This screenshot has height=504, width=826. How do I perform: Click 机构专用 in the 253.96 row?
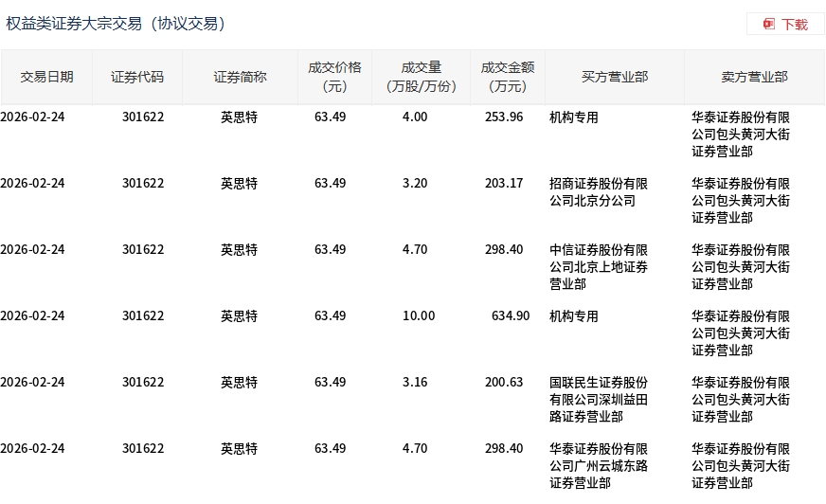pyautogui.click(x=574, y=117)
